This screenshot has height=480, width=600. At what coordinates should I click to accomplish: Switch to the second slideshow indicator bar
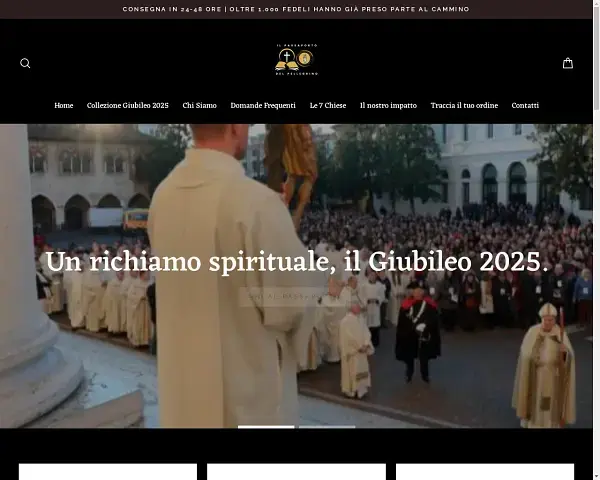click(x=327, y=427)
